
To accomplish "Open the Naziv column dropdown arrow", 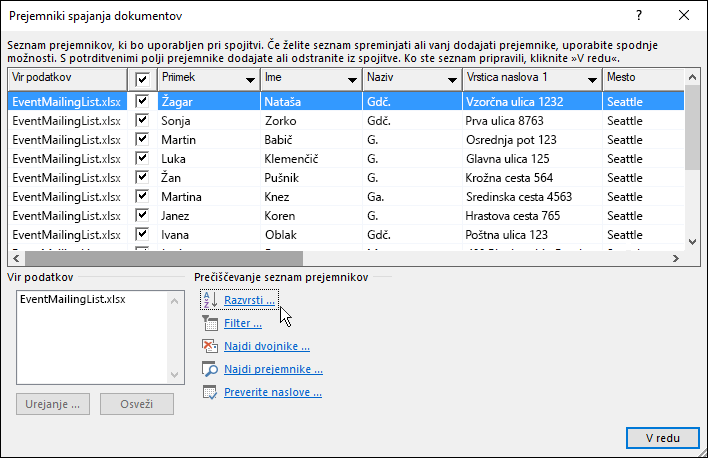I will point(452,80).
